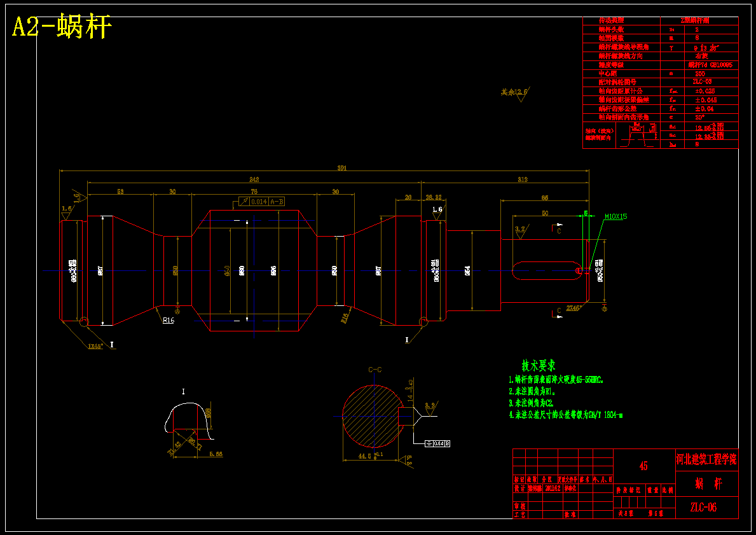Click the '批准' cell in title block
This screenshot has height=535, width=756.
[570, 515]
